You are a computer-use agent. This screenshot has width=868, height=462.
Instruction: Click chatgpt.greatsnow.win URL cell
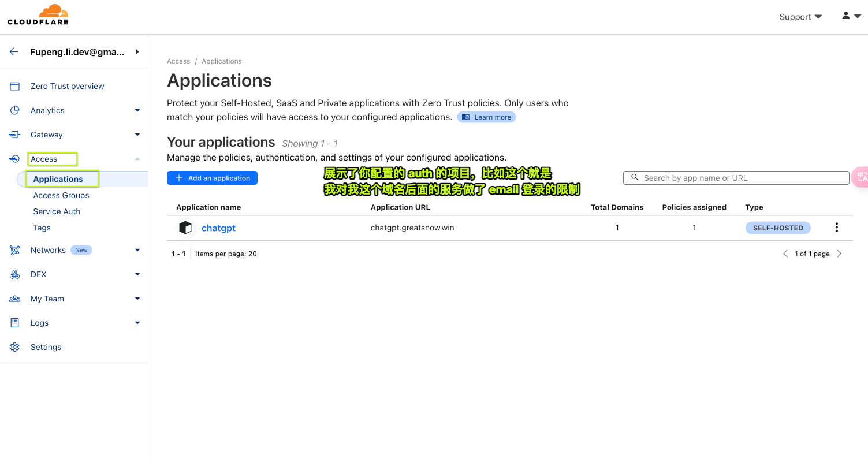(x=412, y=228)
